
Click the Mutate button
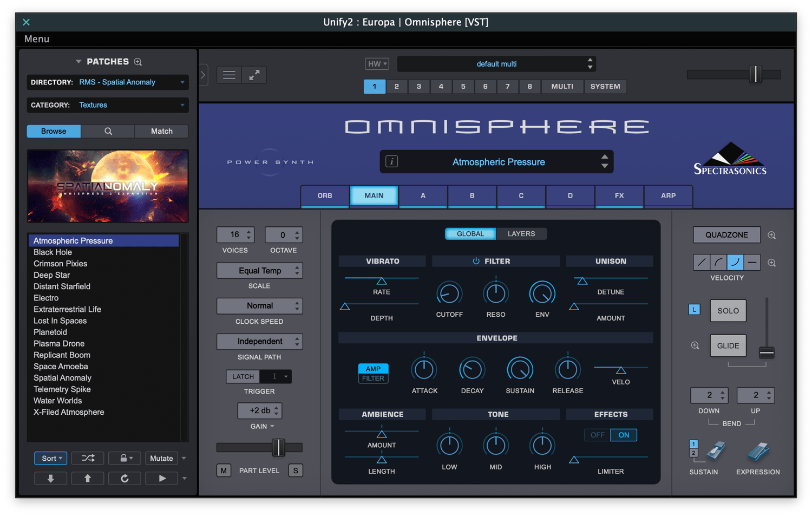[x=161, y=458]
